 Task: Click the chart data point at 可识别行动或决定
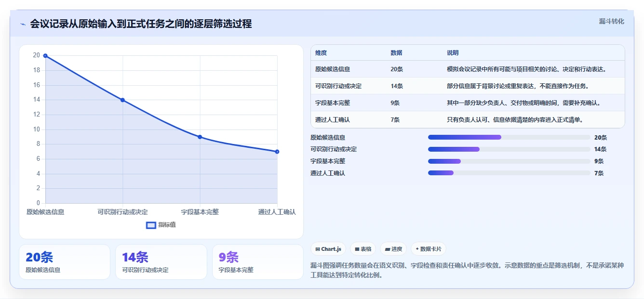coord(122,100)
